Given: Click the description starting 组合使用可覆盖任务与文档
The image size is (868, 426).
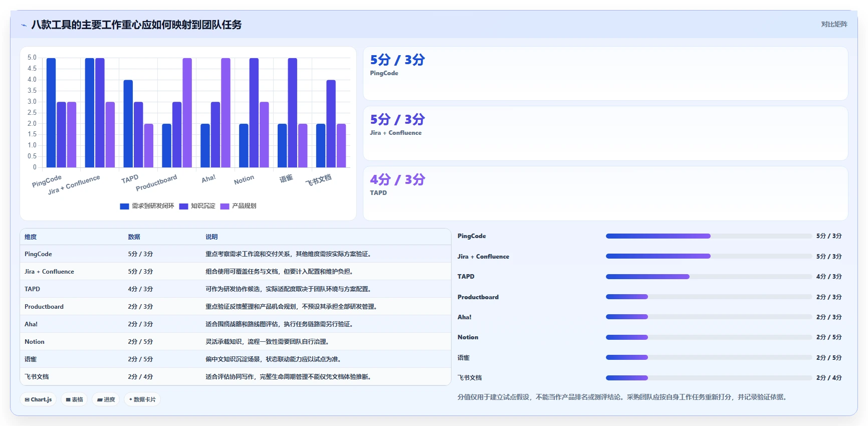Looking at the screenshot, I should point(280,272).
